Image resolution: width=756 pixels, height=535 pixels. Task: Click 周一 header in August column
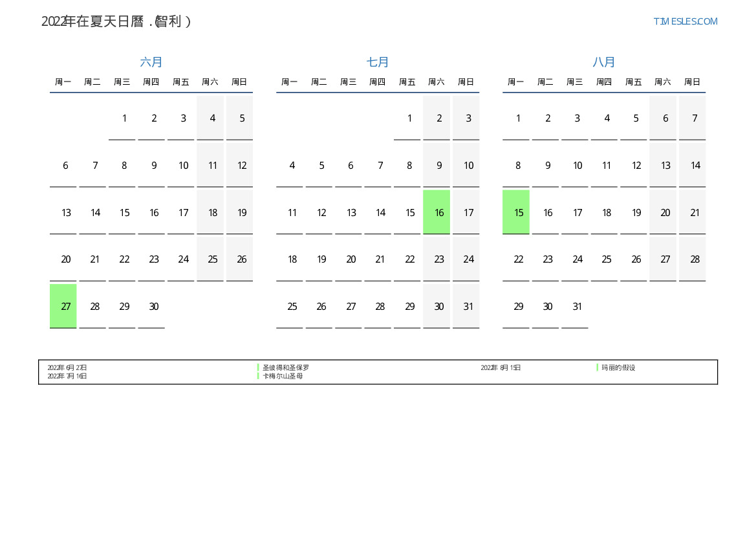click(515, 82)
